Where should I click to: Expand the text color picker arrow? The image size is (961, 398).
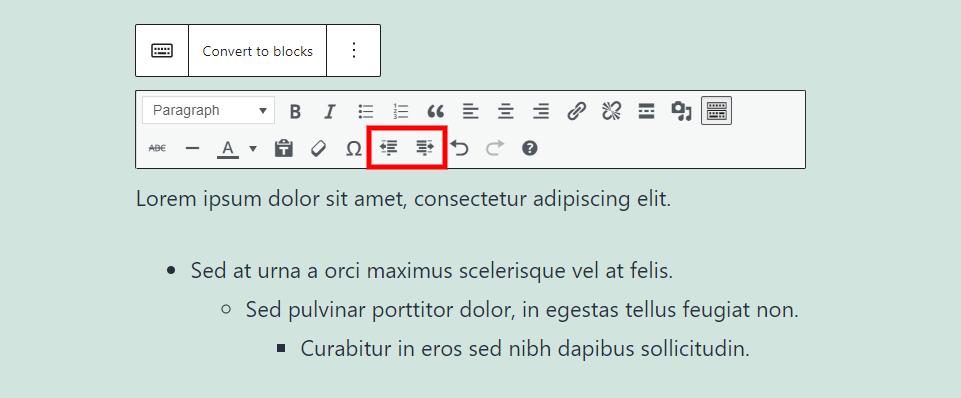point(253,148)
